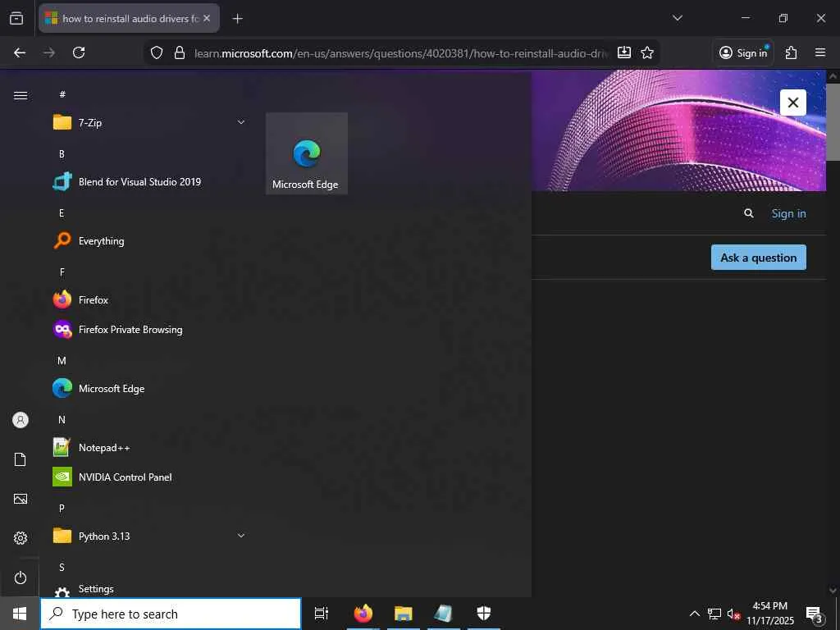Go back in Firefox
840x630 pixels.
coord(20,52)
